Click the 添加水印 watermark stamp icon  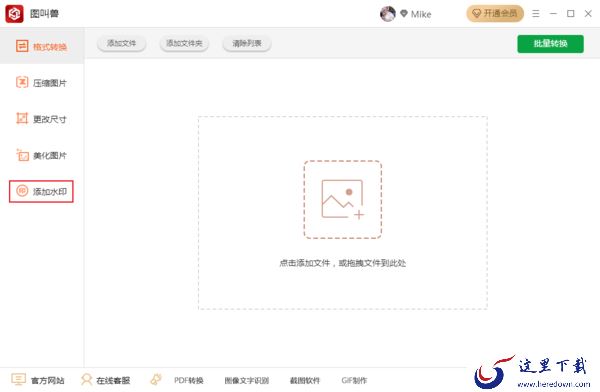click(x=22, y=191)
